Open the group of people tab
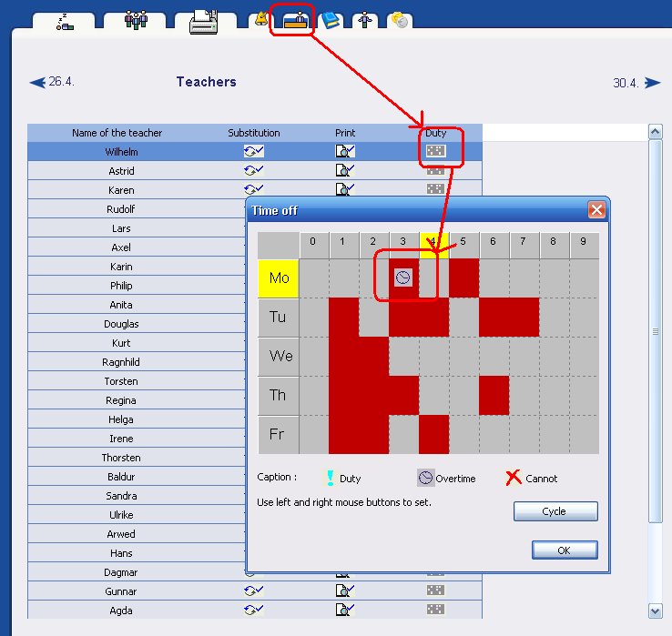 [136, 20]
